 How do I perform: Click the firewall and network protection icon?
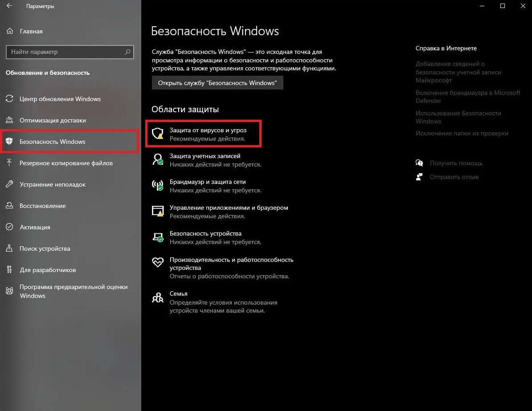[157, 186]
